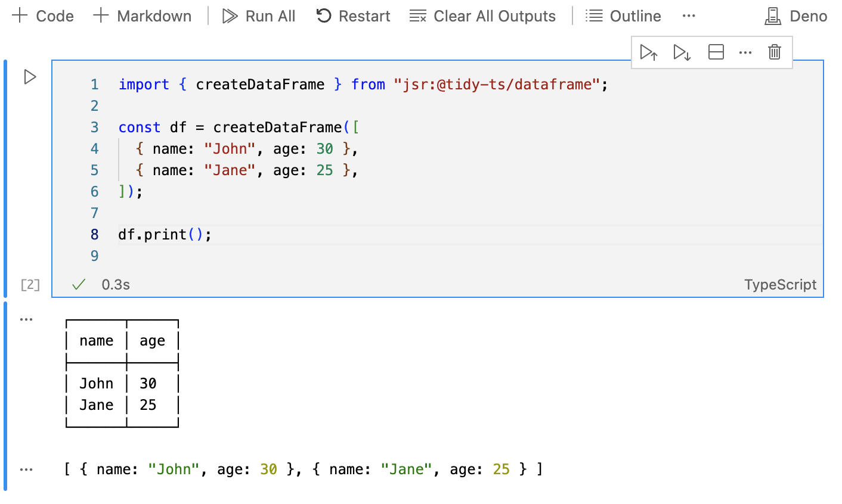842x504 pixels.
Task: Open main toolbar overflow ellipsis menu
Action: tap(689, 16)
